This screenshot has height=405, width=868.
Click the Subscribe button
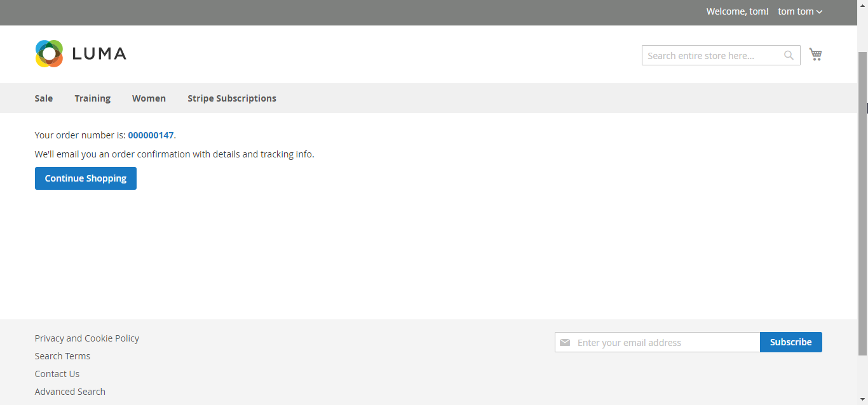click(x=790, y=342)
